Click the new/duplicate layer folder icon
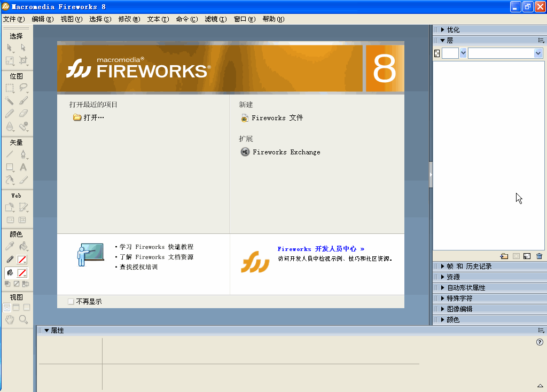The image size is (547, 392). click(504, 256)
